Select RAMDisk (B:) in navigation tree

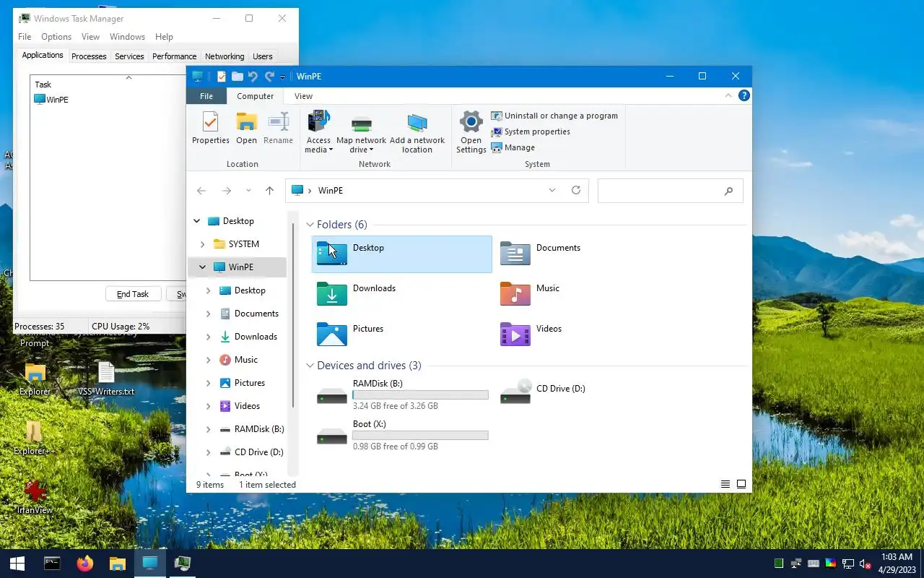click(x=258, y=429)
